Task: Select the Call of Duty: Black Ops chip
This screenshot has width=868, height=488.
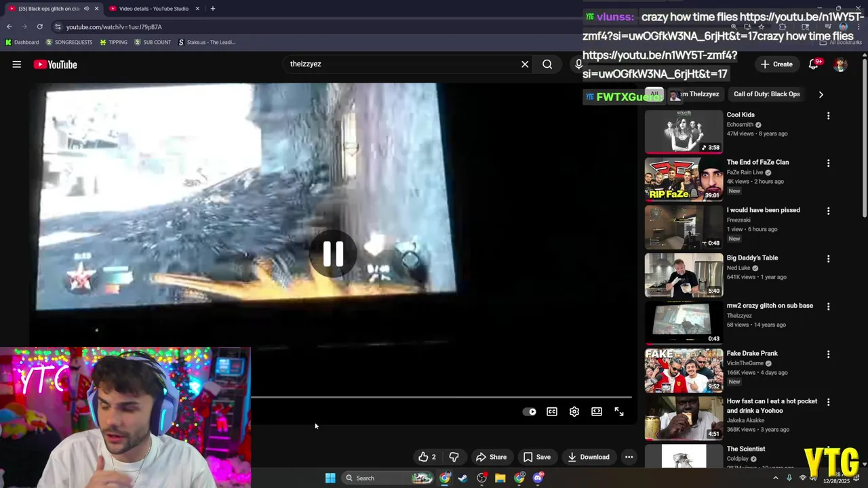Action: tap(767, 94)
